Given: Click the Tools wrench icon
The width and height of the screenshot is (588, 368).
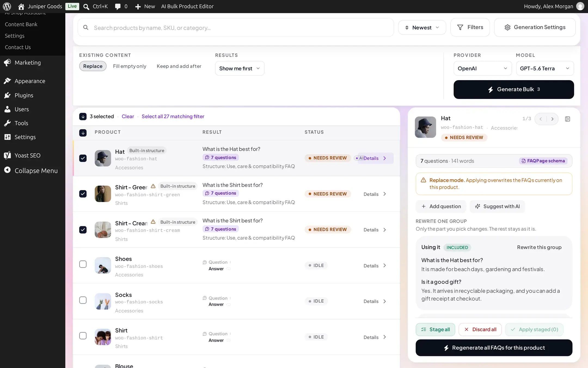Looking at the screenshot, I should pos(7,123).
